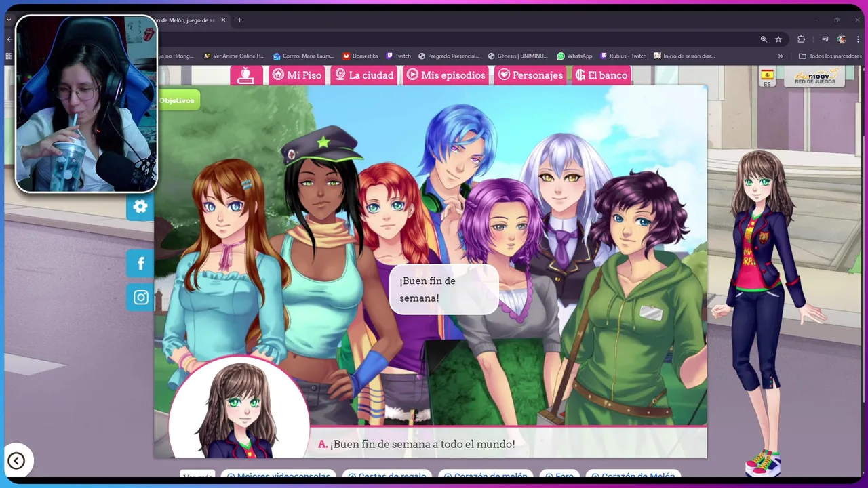Expand the hidden bookmarks chevron
The image size is (868, 488).
[x=781, y=56]
